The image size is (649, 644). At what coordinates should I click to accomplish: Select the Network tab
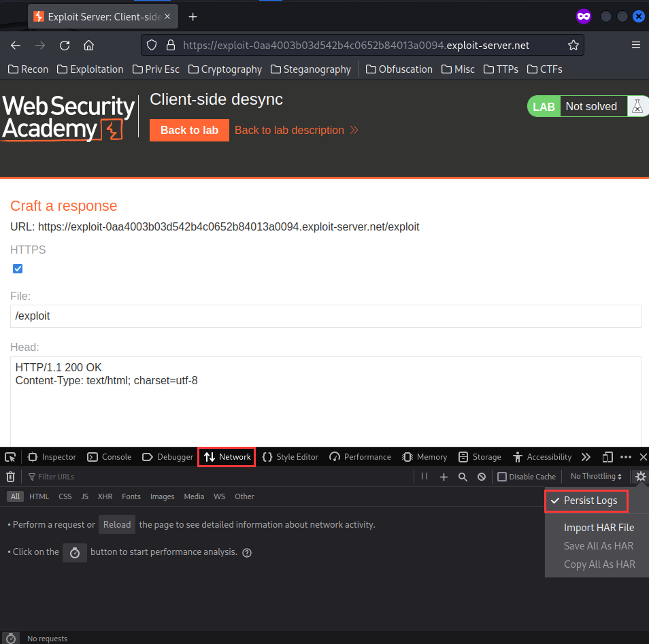[227, 457]
